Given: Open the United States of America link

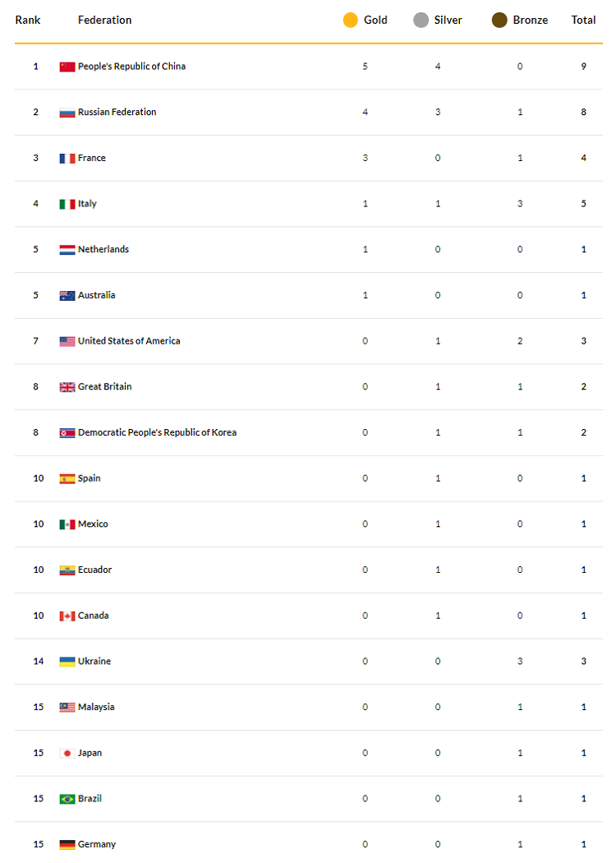Looking at the screenshot, I should click(129, 341).
